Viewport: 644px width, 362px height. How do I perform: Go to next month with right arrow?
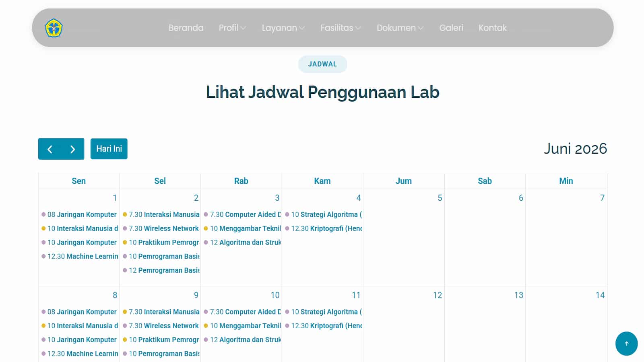click(x=73, y=149)
